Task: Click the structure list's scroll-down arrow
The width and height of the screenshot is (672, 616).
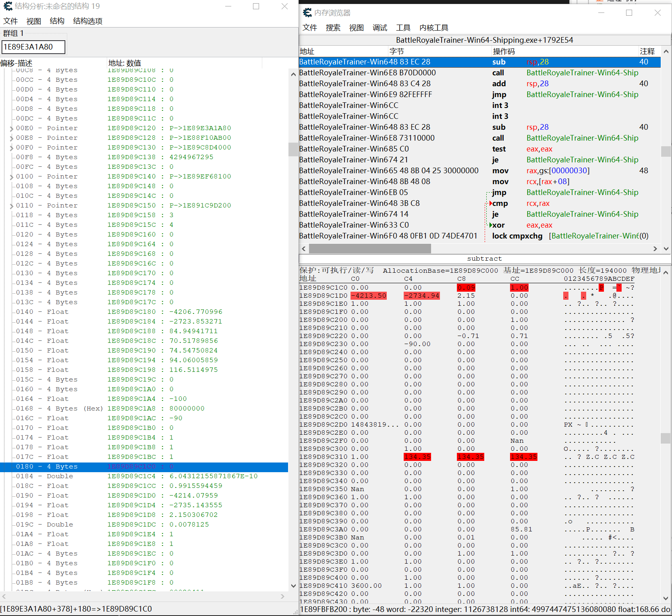Action: tap(293, 586)
